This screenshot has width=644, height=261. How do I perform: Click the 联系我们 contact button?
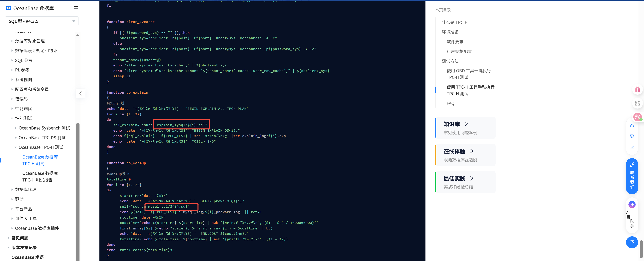point(632,176)
